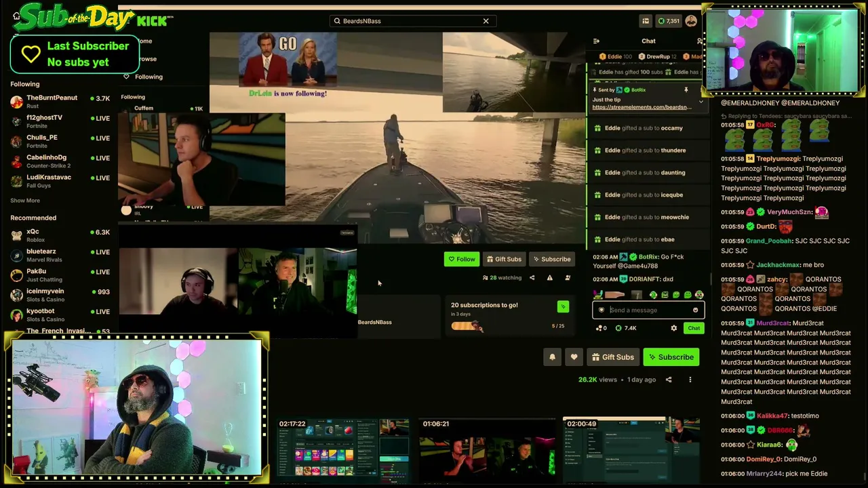Open xQc channel in Recommended list
868x488 pixels.
pos(60,235)
